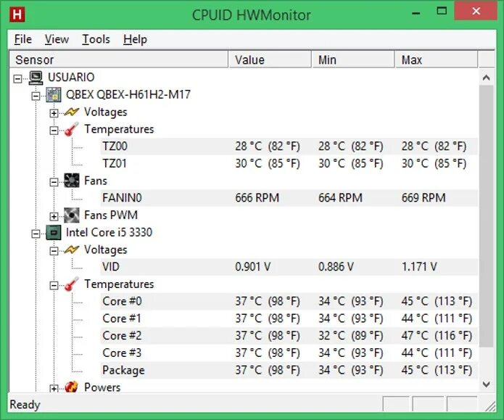Click Core #2 min 32 °C value
This screenshot has height=420, width=504.
(351, 336)
